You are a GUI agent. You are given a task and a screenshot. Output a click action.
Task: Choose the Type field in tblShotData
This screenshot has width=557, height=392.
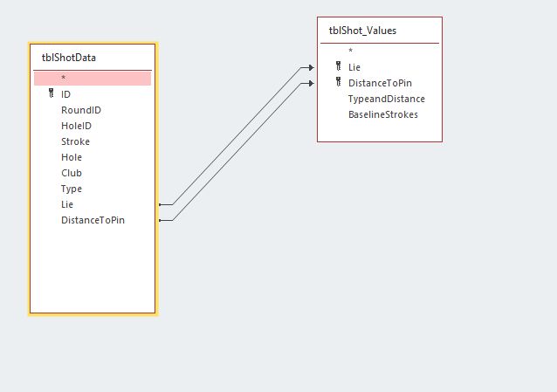coord(72,189)
